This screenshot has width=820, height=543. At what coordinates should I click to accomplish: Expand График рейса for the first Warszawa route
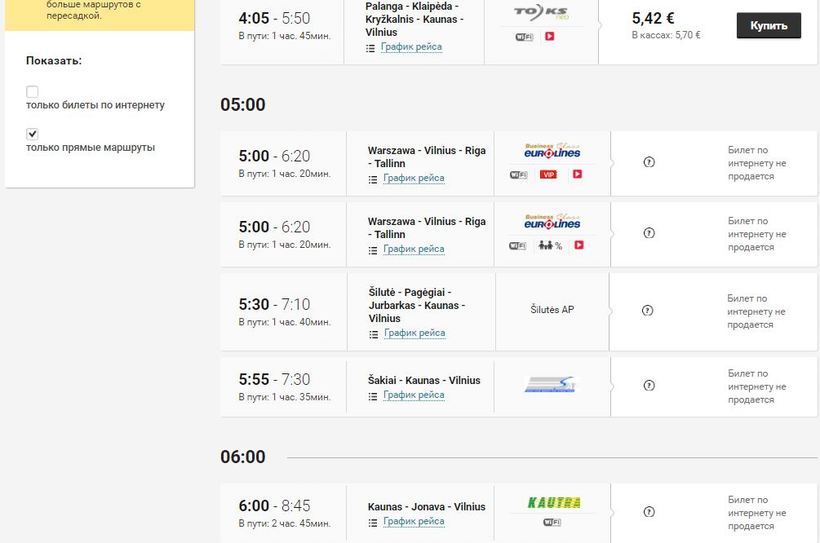pos(413,178)
